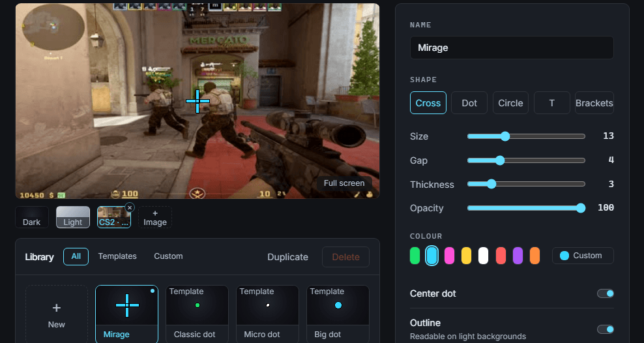The width and height of the screenshot is (644, 343).
Task: Click the 'Readable on light backgrounds' description
Action: pyautogui.click(x=468, y=336)
